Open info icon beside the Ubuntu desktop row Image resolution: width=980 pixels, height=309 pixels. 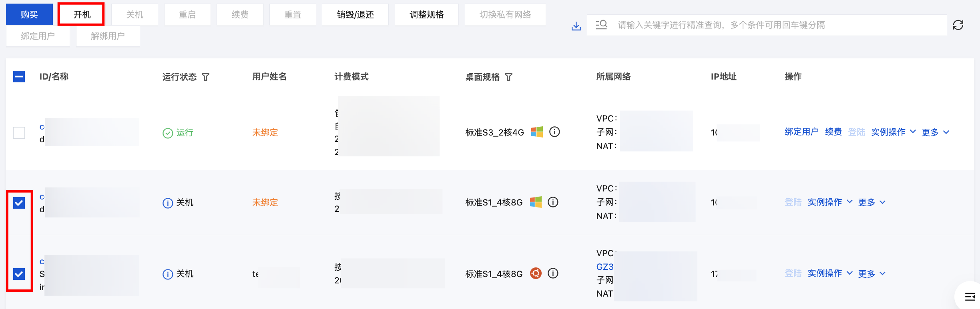553,273
